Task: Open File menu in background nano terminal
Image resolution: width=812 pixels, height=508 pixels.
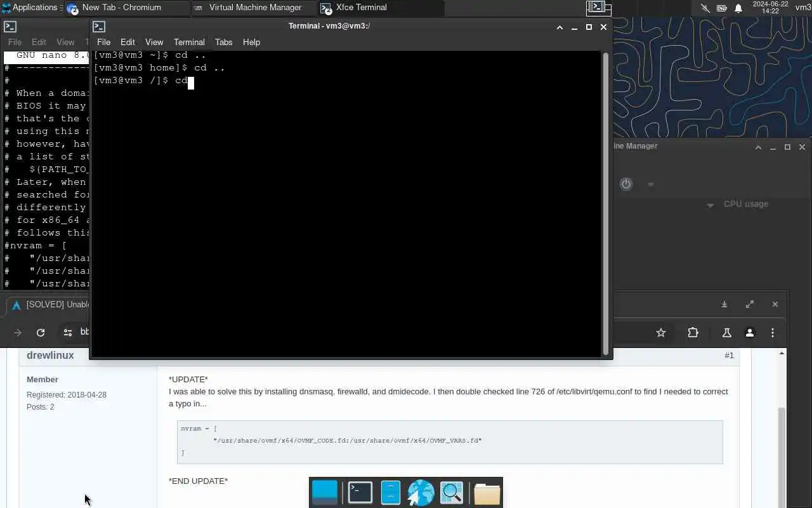Action: pyautogui.click(x=15, y=42)
